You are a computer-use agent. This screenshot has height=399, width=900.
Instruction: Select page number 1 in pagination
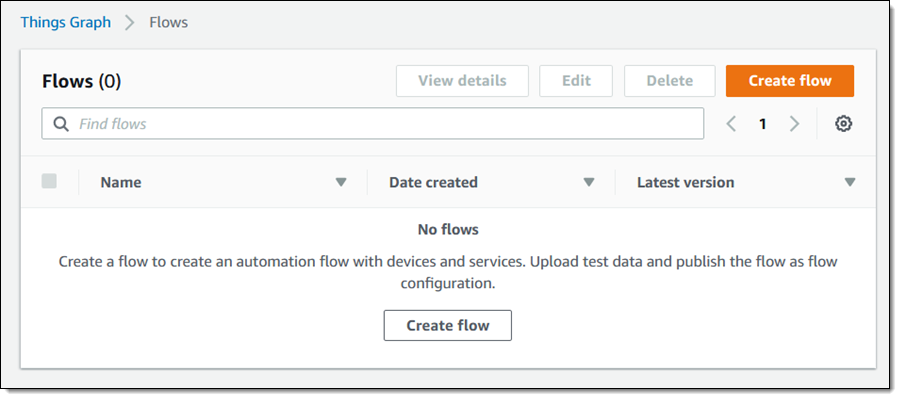pos(763,124)
